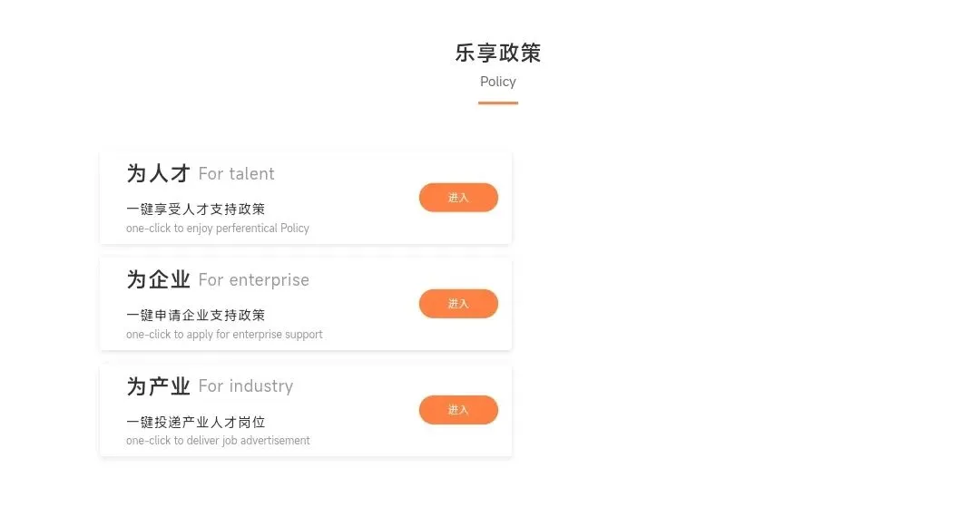The height and width of the screenshot is (507, 980).
Task: Click 进入 button on the 为企业 card
Action: tap(458, 304)
